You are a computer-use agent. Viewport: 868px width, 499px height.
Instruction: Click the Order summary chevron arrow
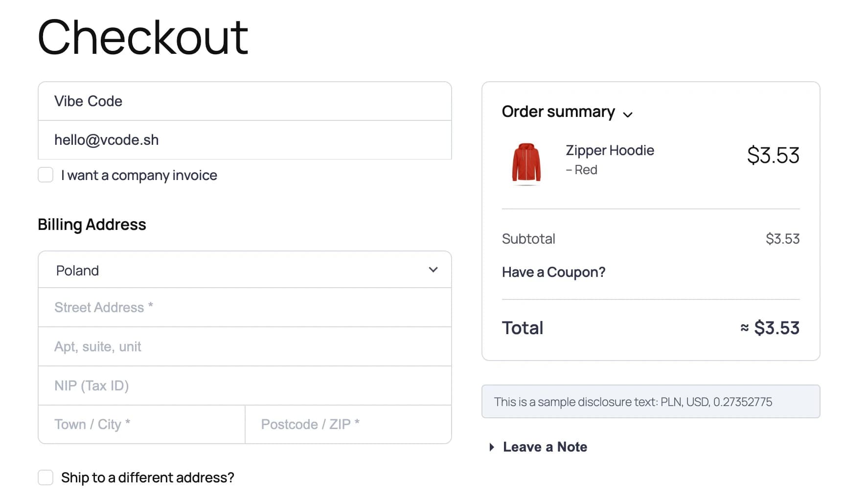pyautogui.click(x=629, y=113)
